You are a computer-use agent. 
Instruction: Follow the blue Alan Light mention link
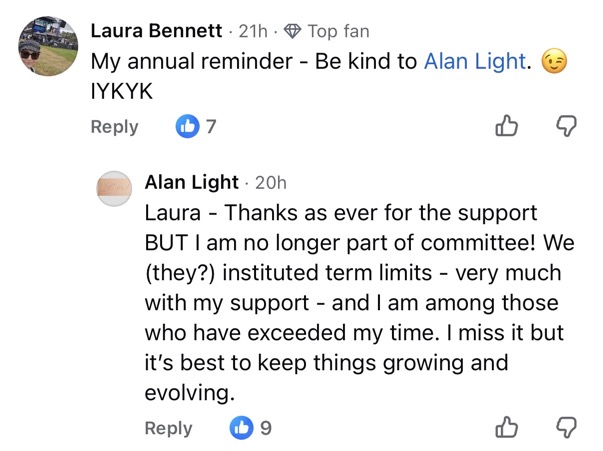pyautogui.click(x=475, y=61)
